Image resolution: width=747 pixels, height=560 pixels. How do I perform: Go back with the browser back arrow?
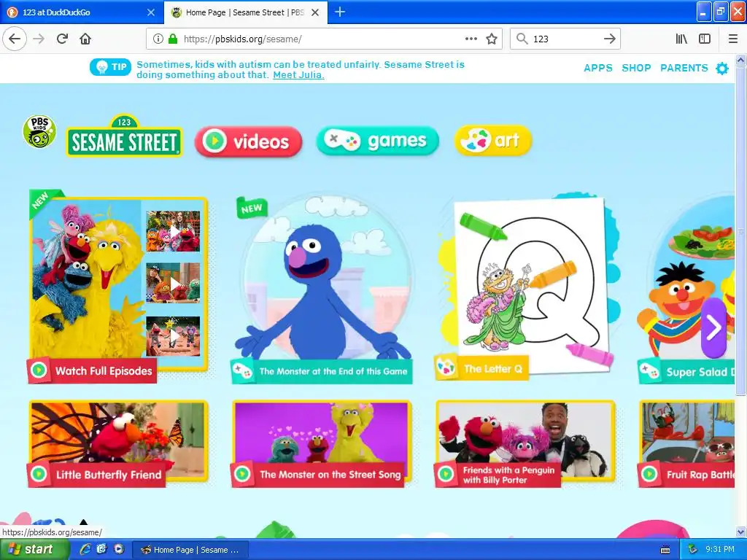coord(15,39)
